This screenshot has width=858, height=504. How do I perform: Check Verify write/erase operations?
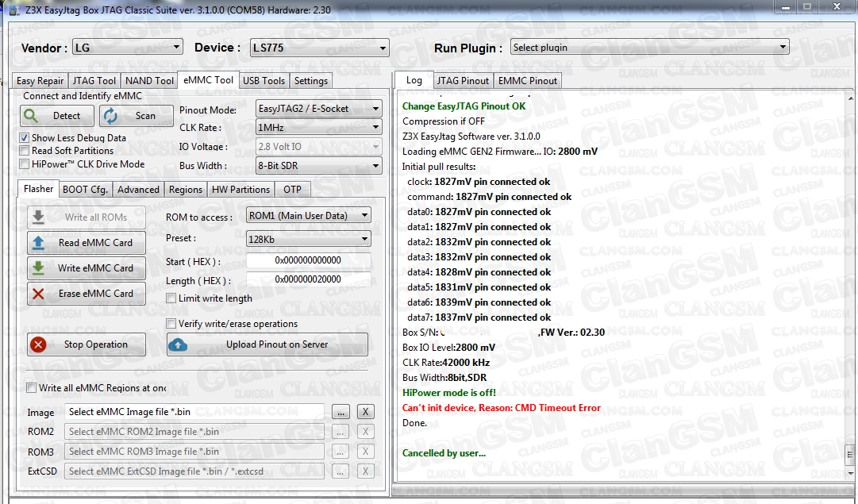coord(171,323)
